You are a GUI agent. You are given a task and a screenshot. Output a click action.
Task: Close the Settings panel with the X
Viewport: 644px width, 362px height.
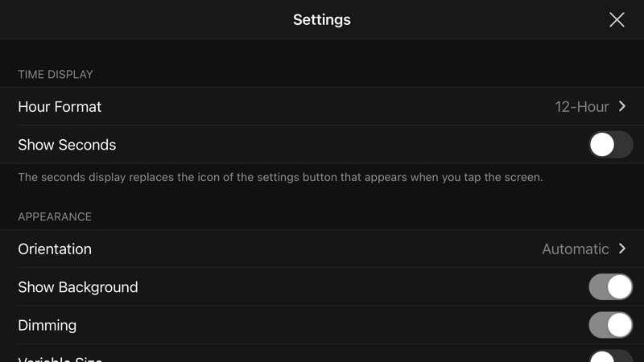pyautogui.click(x=617, y=20)
